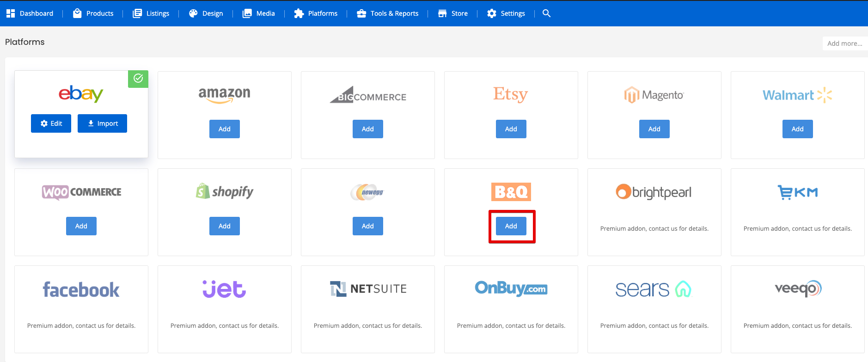
Task: Click the eBay logo
Action: (x=81, y=94)
